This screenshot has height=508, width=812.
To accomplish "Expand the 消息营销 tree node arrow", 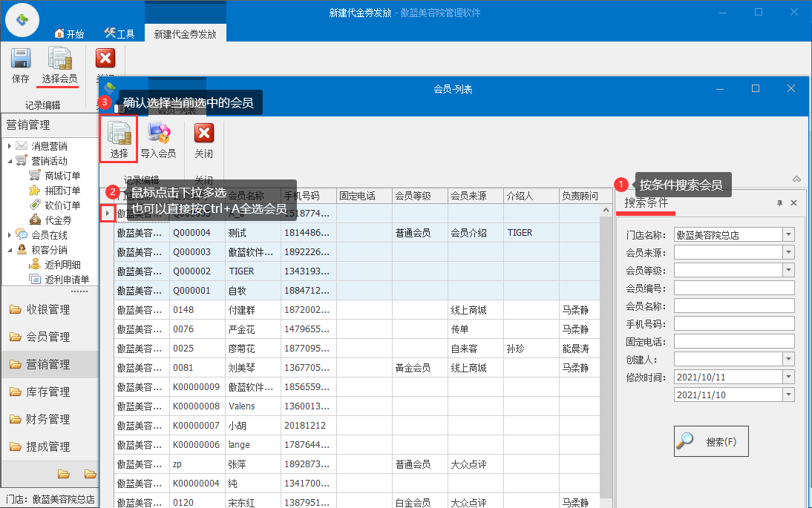I will tap(10, 146).
